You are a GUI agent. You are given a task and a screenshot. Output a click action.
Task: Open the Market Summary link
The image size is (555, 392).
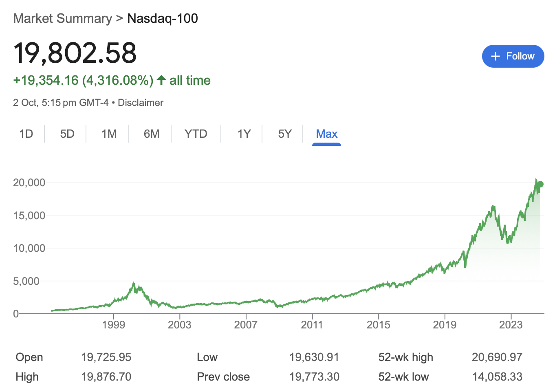pos(62,18)
